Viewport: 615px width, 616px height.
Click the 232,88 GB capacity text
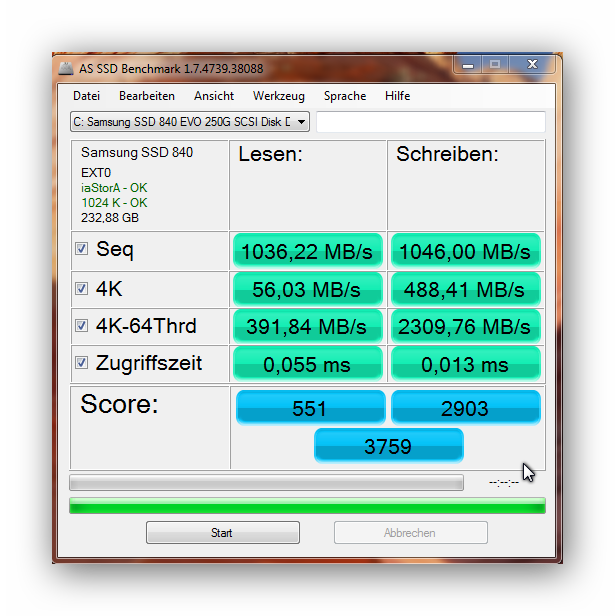[110, 218]
